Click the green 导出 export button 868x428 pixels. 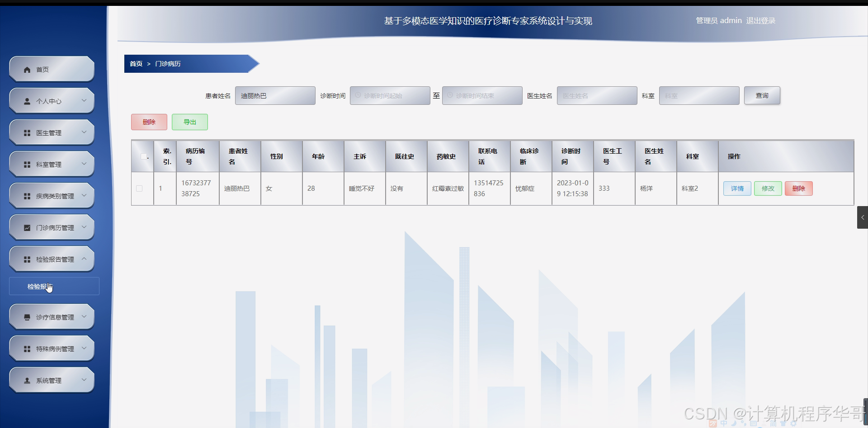(x=190, y=122)
